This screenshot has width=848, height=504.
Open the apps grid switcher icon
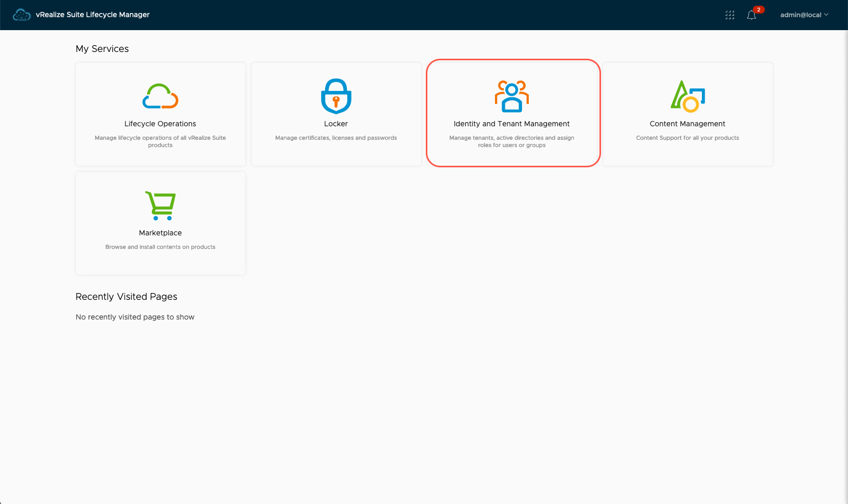729,15
